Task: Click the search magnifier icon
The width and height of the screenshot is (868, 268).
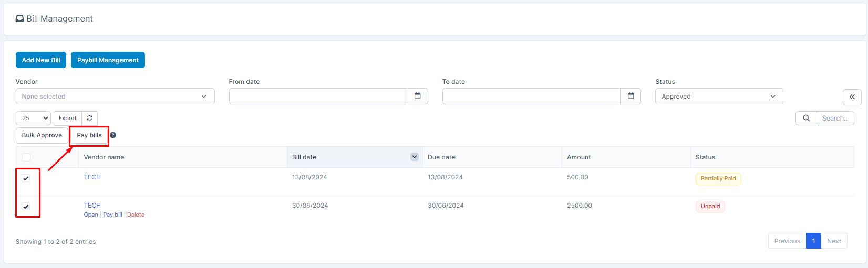Action: pos(806,119)
